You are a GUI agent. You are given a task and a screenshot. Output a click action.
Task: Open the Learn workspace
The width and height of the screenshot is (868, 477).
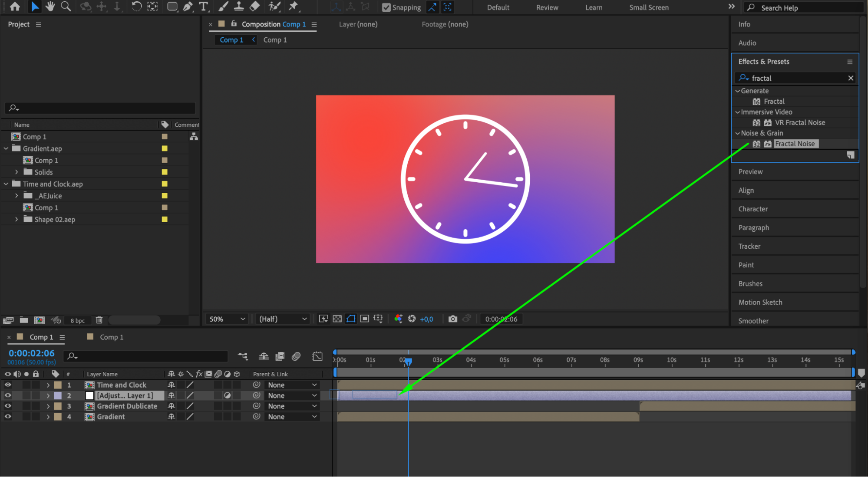(594, 7)
